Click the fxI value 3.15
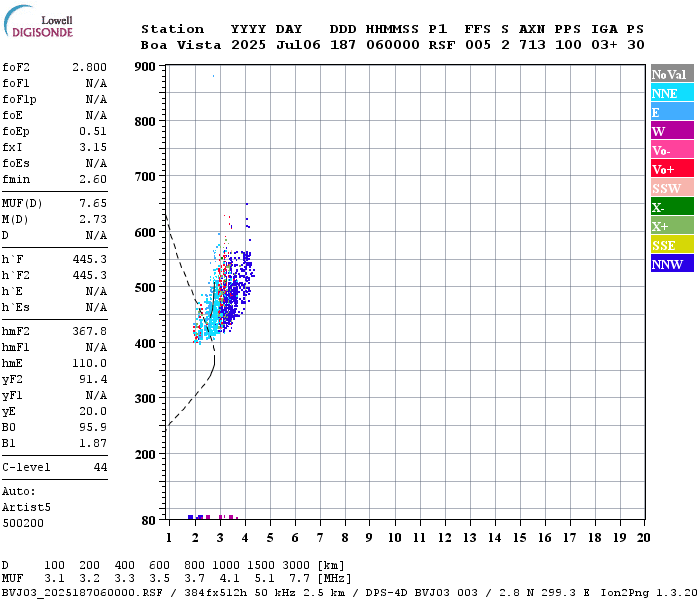 click(x=93, y=147)
